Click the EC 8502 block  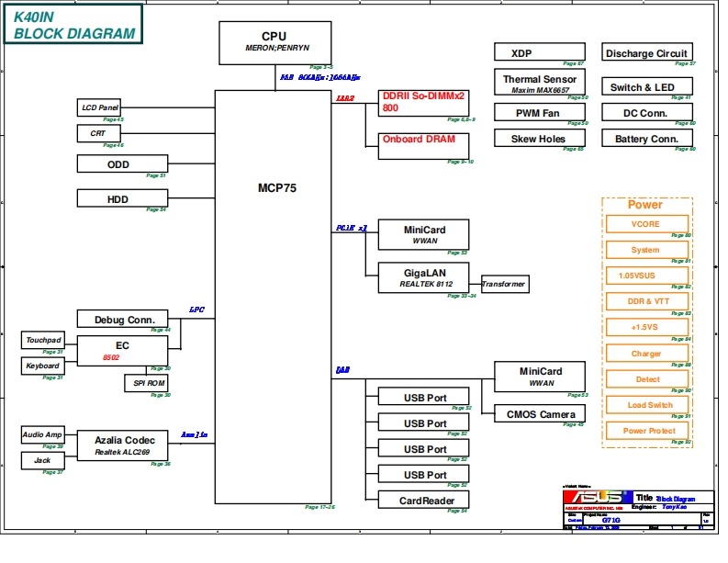pos(122,350)
